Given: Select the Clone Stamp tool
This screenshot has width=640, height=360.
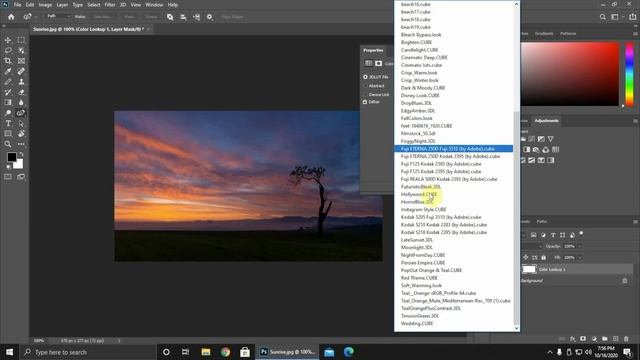Looking at the screenshot, I should [21, 82].
